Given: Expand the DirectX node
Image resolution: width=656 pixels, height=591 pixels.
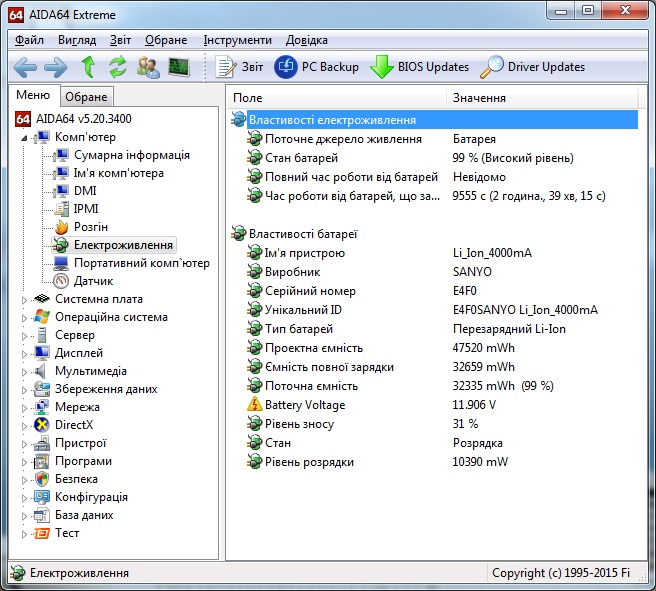Looking at the screenshot, I should coord(24,425).
